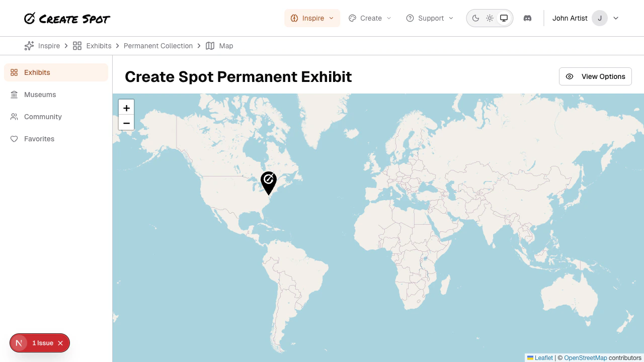Open the Inspire menu
Viewport: 644px width, 362px height.
pos(312,18)
